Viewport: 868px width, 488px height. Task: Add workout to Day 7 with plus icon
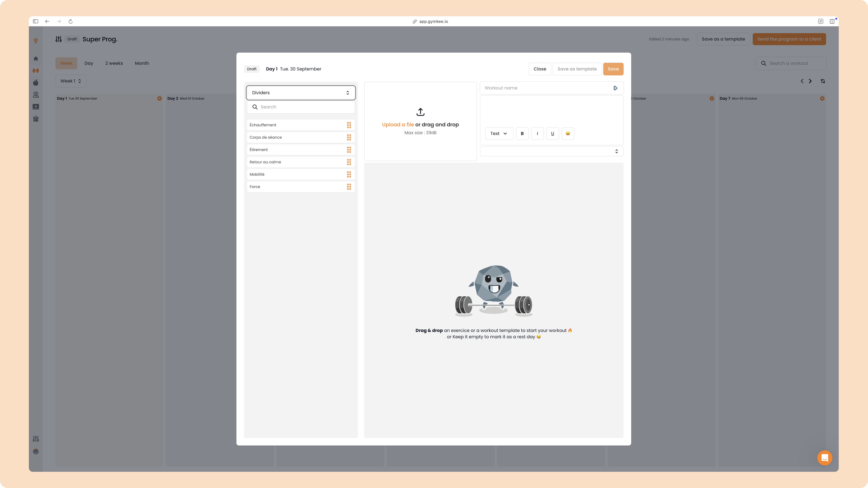pos(822,98)
